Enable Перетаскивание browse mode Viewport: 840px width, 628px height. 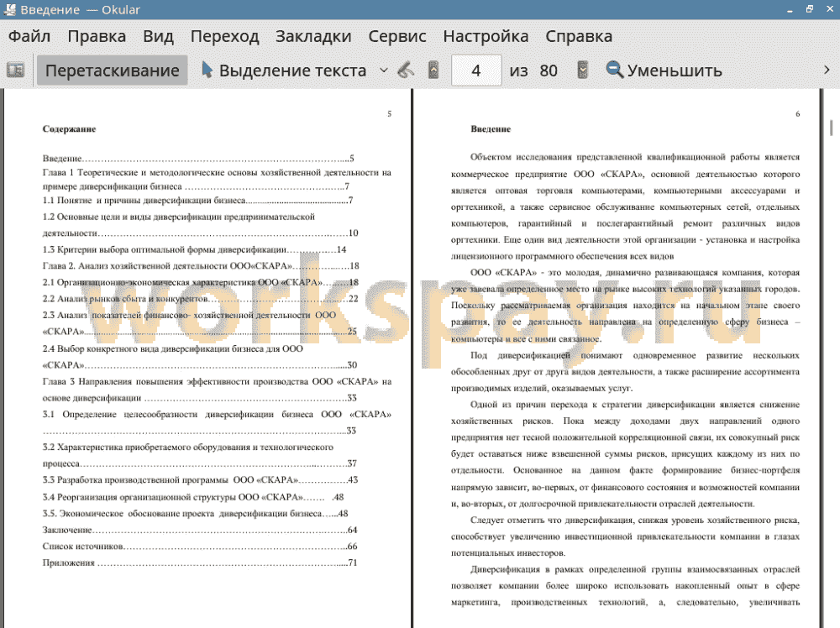click(112, 71)
